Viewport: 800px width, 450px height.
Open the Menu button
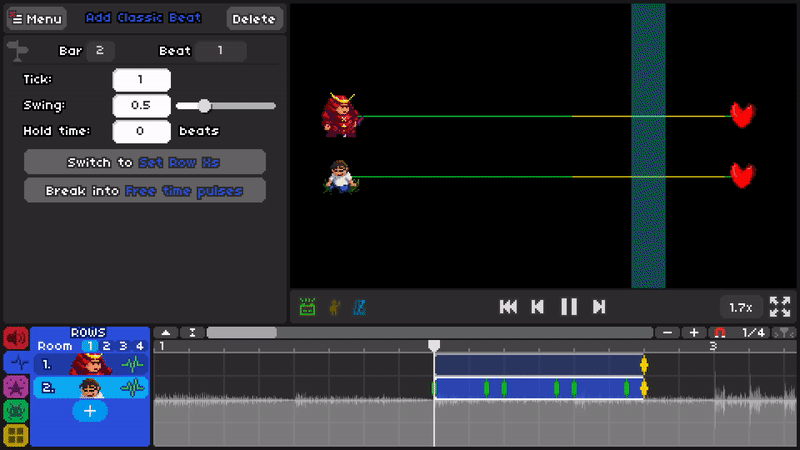(36, 18)
